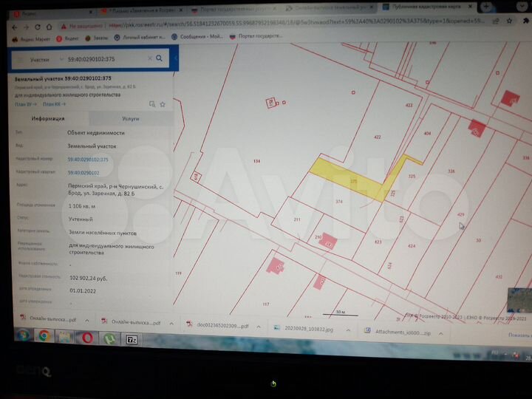Click the date value 01.01.2022
532x399 pixels.
click(x=83, y=291)
